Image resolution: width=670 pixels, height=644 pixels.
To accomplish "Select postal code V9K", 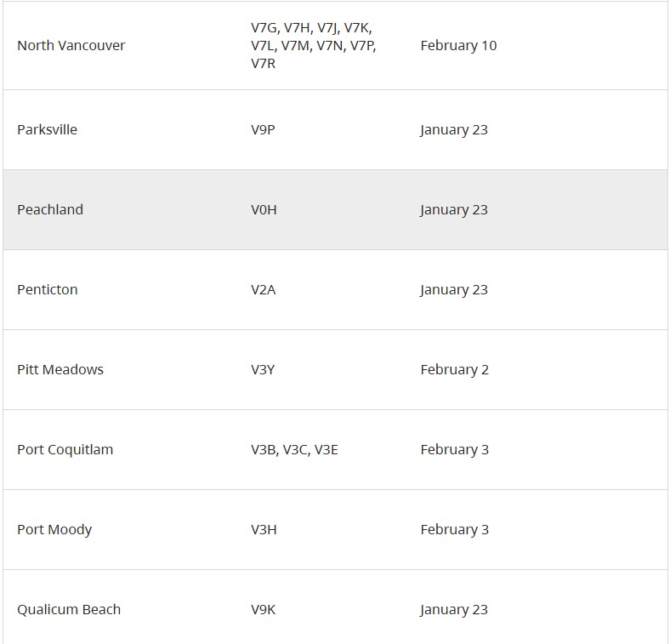I will [263, 610].
